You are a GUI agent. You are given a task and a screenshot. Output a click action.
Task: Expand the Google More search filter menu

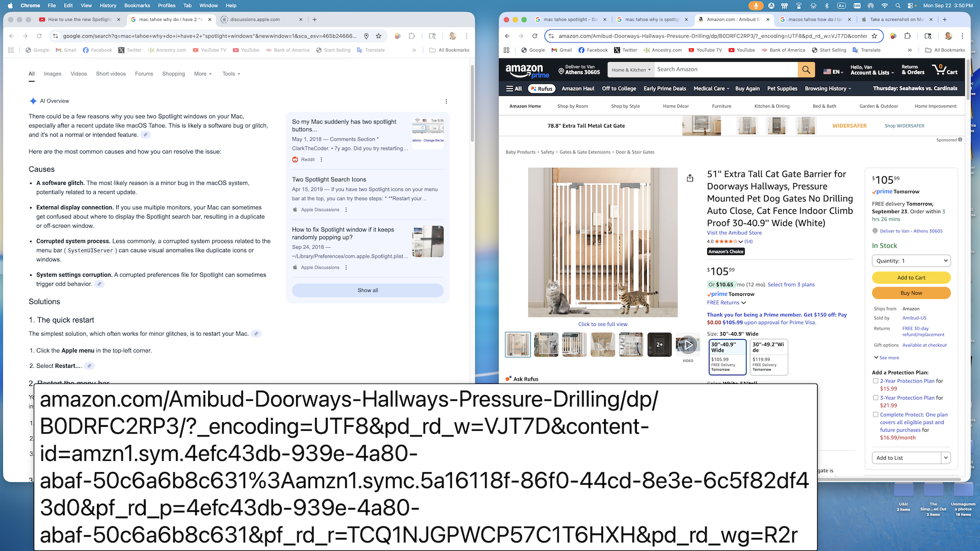[203, 74]
